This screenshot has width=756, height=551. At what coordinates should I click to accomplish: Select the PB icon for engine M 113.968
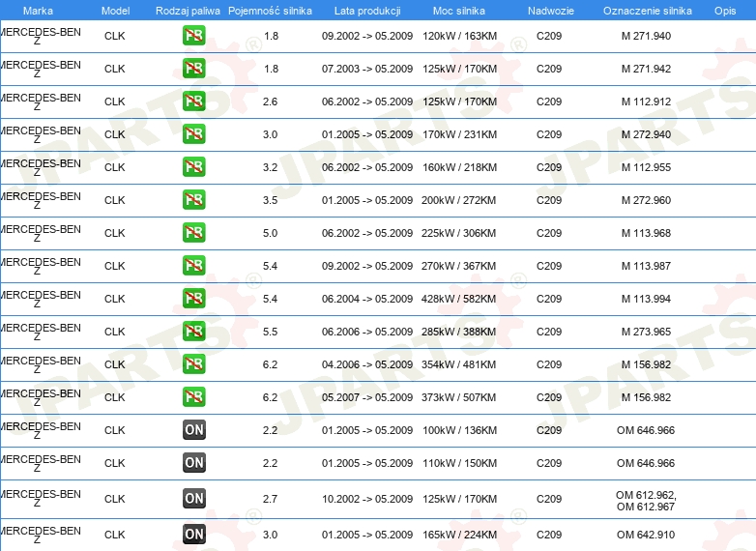194,233
